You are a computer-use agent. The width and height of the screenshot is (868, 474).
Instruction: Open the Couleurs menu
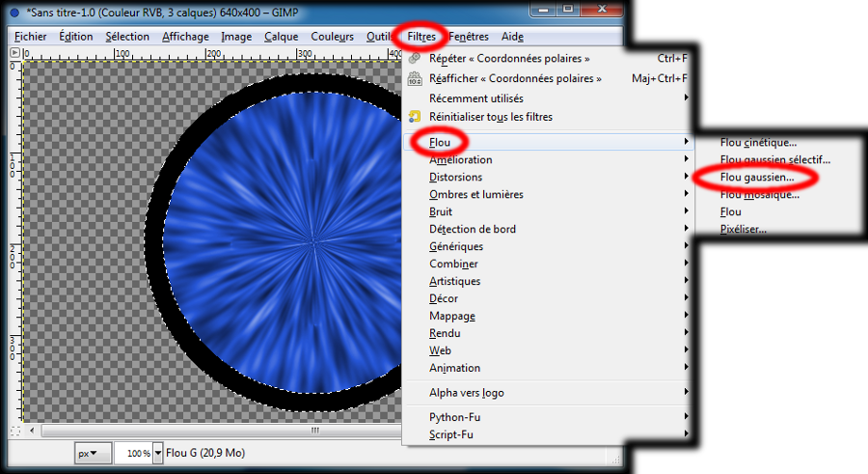click(x=332, y=37)
